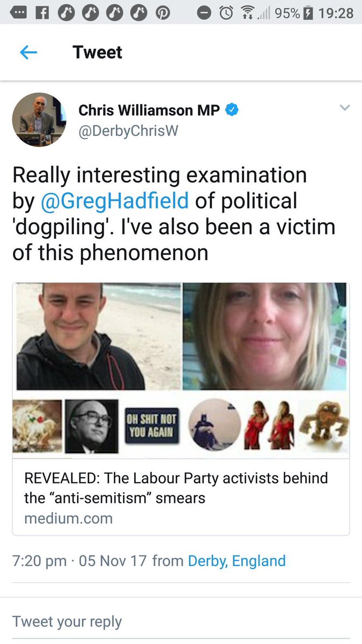Open Chris Williamson's profile avatar

(x=39, y=119)
